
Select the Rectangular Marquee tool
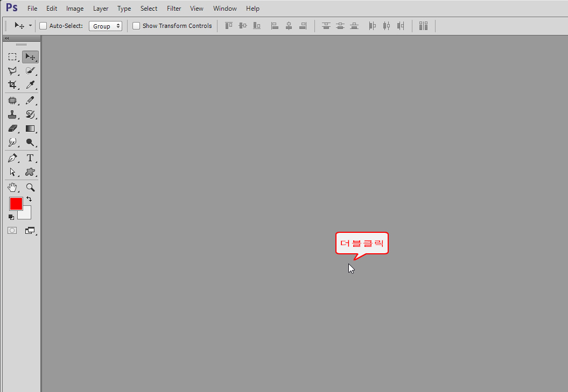(x=13, y=57)
